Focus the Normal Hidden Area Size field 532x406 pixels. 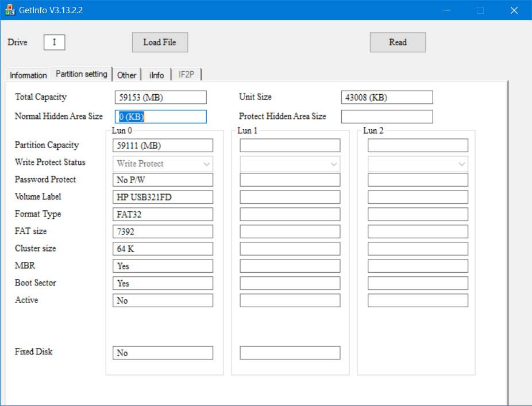tap(160, 117)
